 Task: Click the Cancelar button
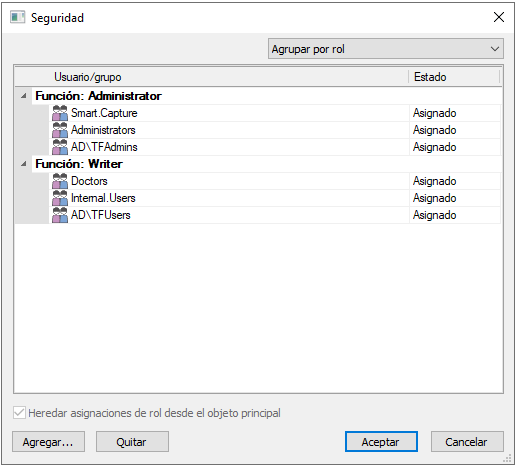coord(467,442)
